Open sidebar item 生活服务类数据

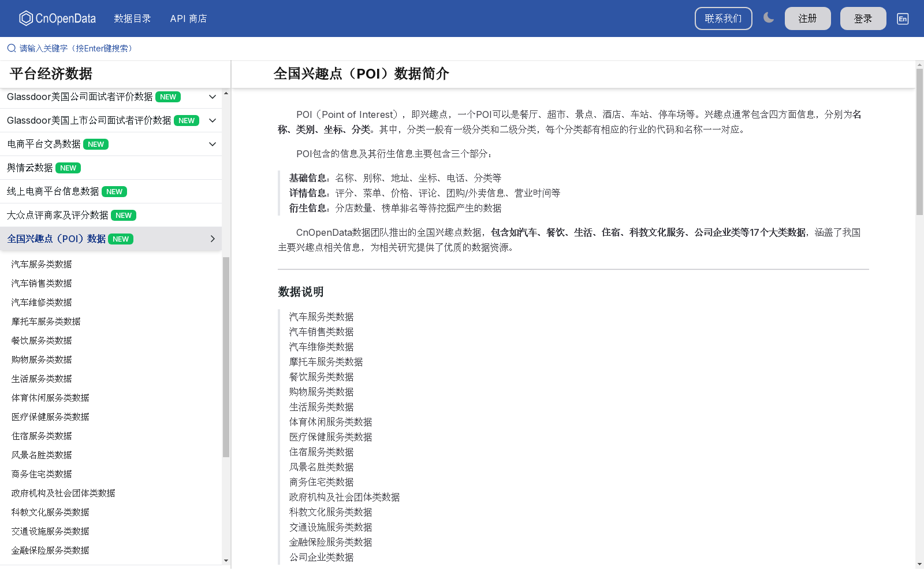(42, 379)
